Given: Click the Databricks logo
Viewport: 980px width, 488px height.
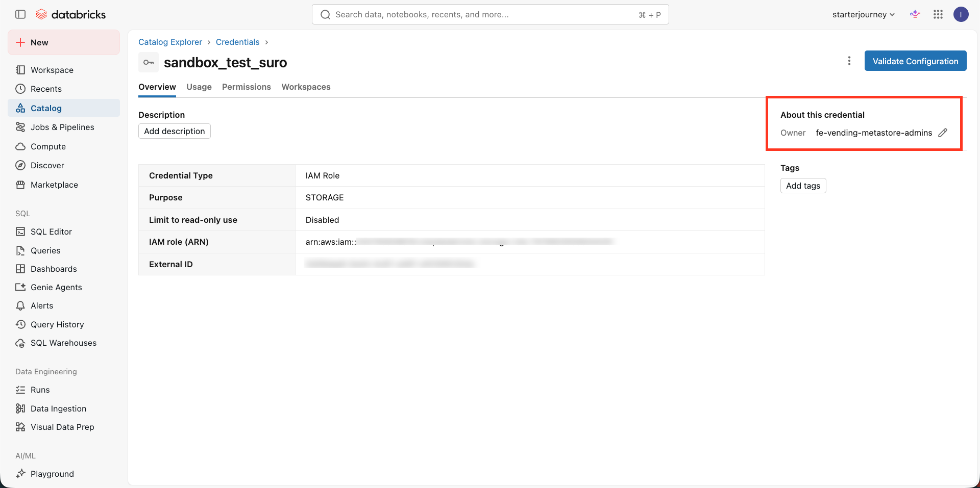Looking at the screenshot, I should 71,14.
